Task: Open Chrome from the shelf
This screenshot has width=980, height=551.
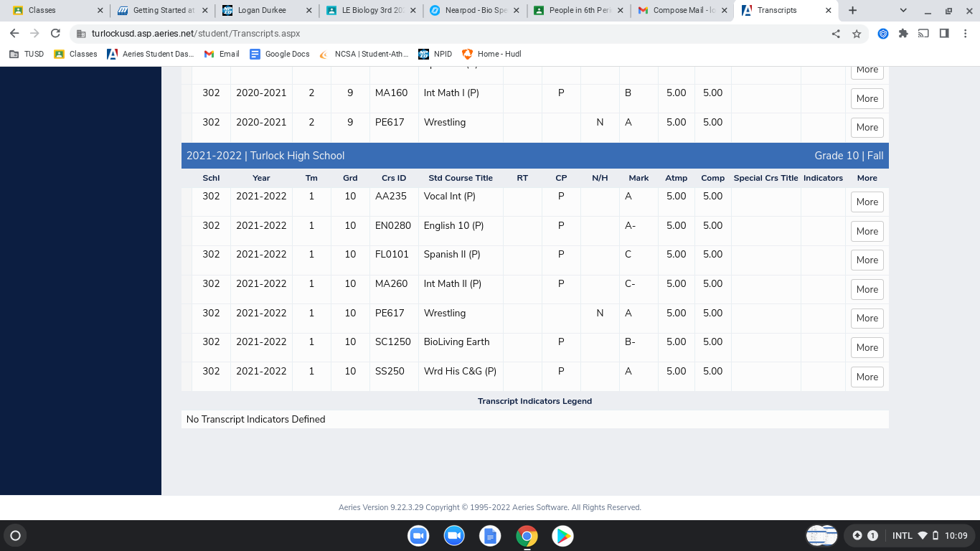Action: [x=527, y=536]
